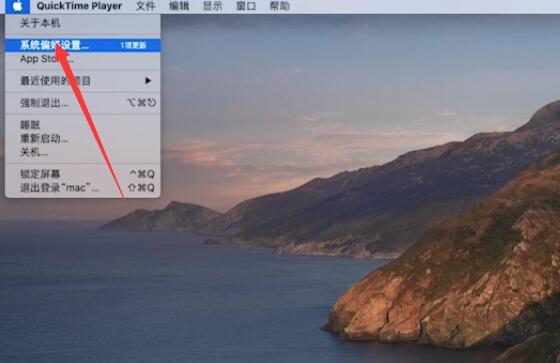Viewport: 560px width, 363px height.
Task: Select the 最近使用的项目 menu entry
Action: (82, 81)
